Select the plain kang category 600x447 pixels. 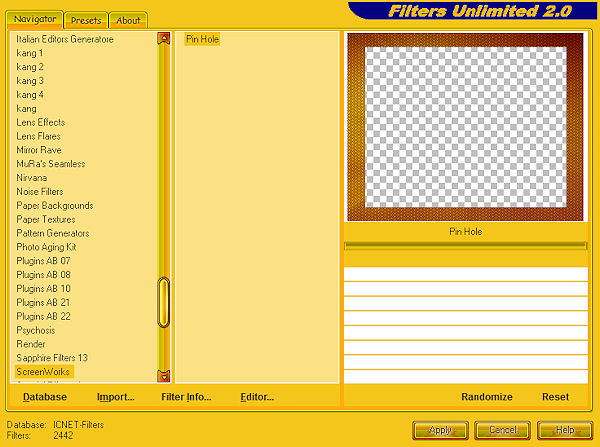[26, 109]
